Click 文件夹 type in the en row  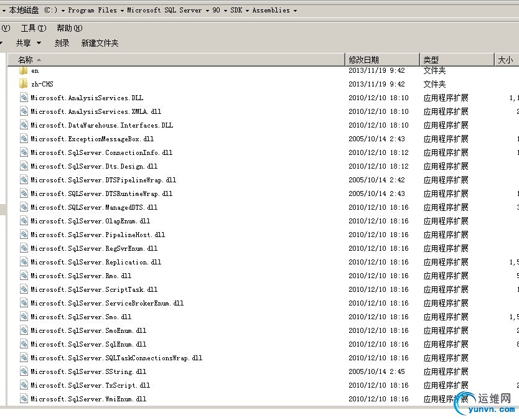434,70
